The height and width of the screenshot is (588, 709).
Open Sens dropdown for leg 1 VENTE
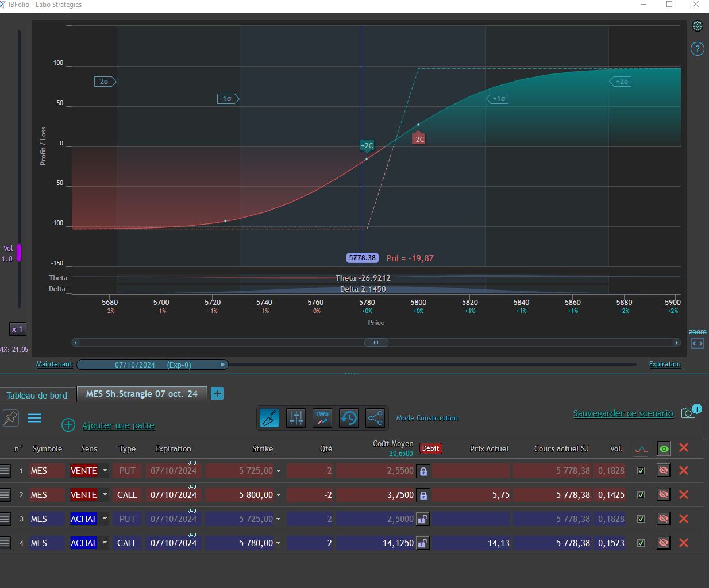pos(105,471)
